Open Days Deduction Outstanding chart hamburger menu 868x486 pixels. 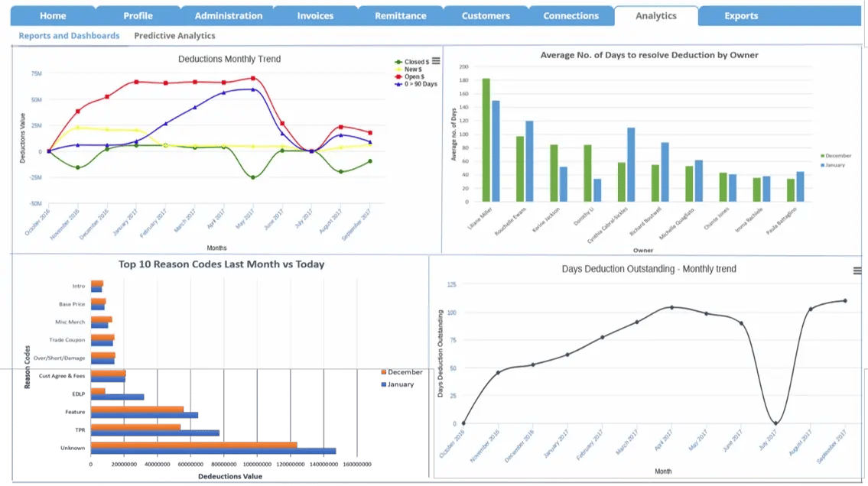coord(857,271)
